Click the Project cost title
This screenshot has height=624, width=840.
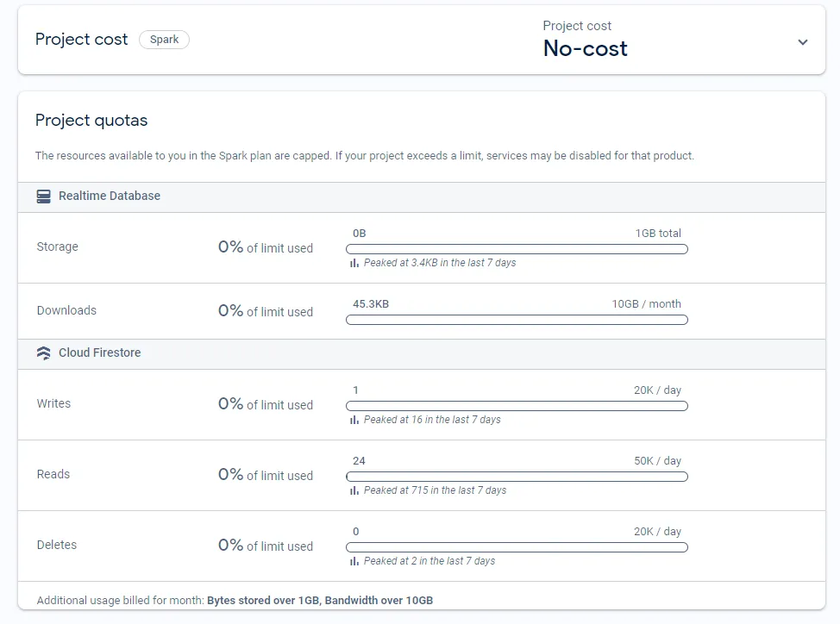click(81, 40)
